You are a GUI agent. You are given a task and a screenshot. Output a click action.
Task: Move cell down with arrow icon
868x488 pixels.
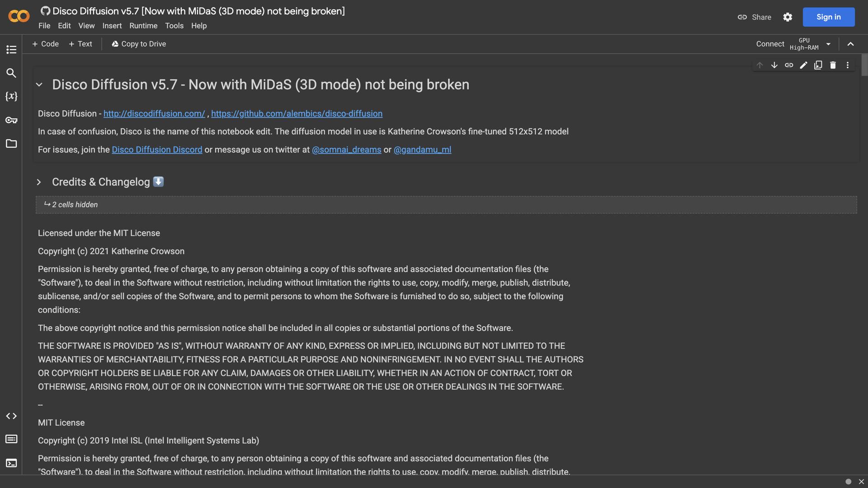pos(774,65)
